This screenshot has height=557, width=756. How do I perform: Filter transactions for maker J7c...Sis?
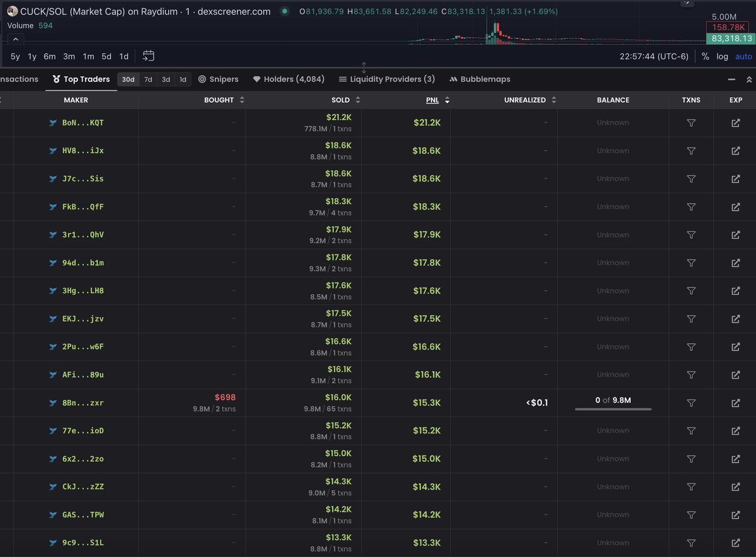click(x=691, y=179)
